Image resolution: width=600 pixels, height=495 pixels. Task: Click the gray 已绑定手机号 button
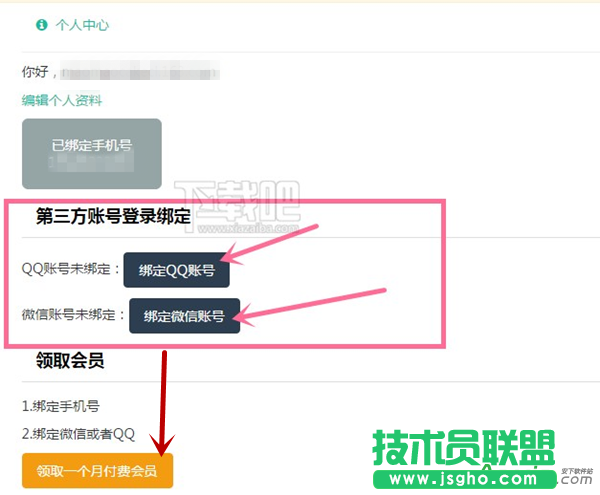92,146
